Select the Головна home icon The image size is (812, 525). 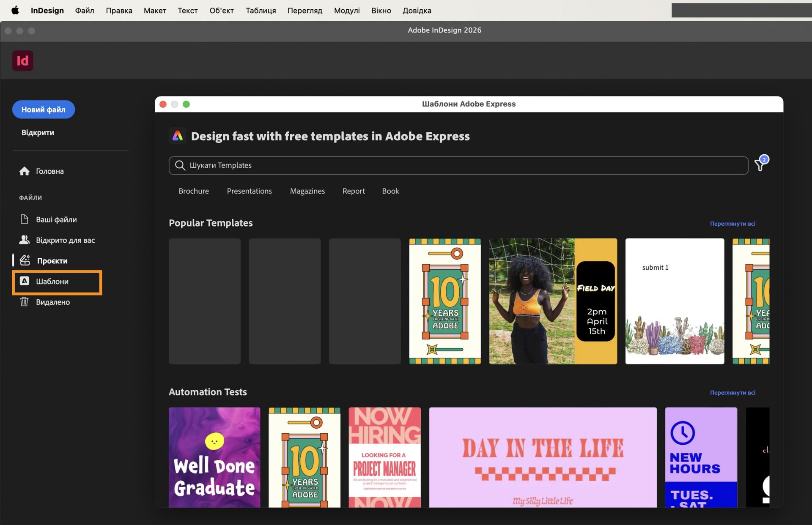25,171
